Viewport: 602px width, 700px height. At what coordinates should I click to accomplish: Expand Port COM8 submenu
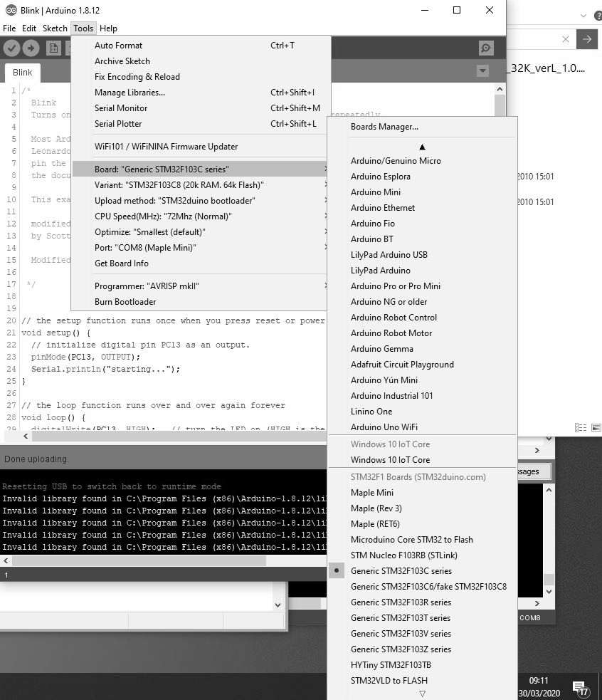[199, 247]
